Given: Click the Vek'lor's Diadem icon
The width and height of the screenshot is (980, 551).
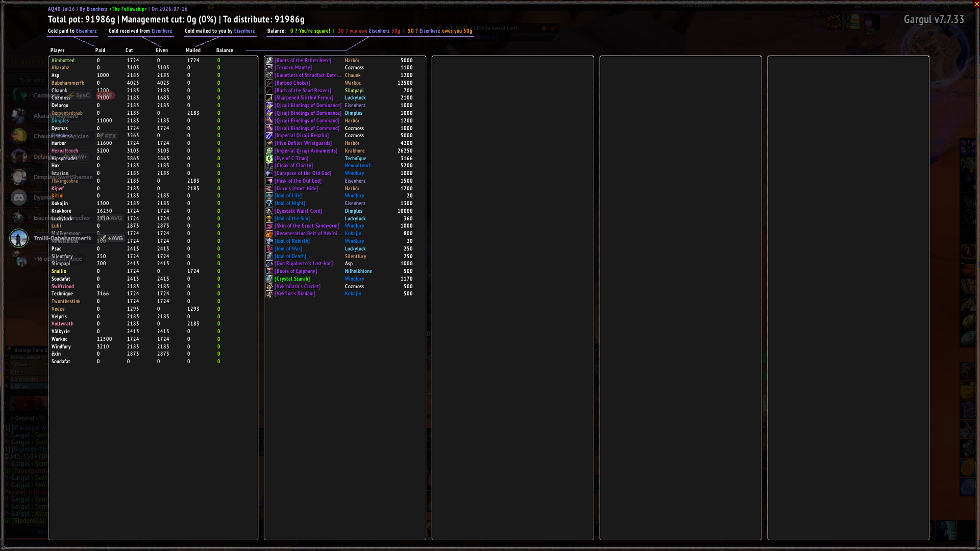Looking at the screenshot, I should click(269, 294).
